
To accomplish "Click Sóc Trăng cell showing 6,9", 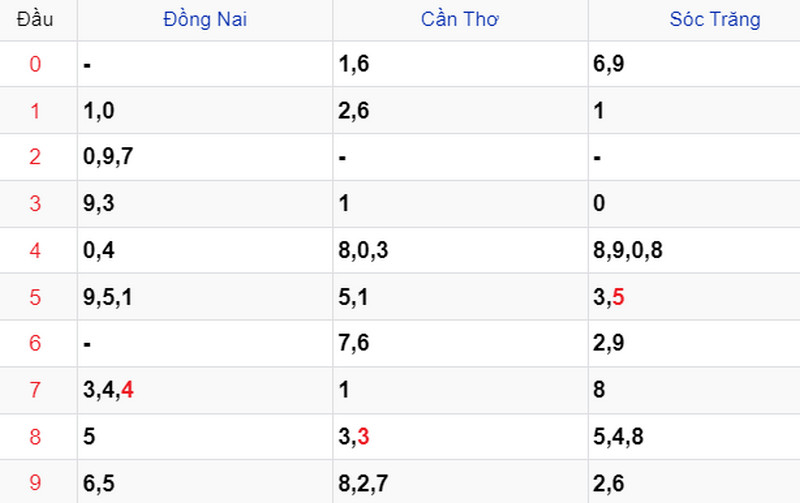I will coord(694,64).
